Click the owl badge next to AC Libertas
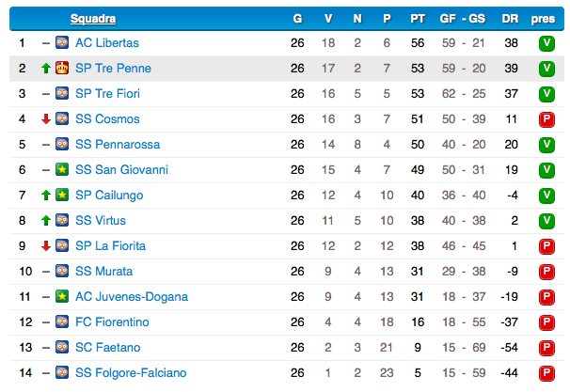Screen dimensions: 570x392 pos(62,42)
